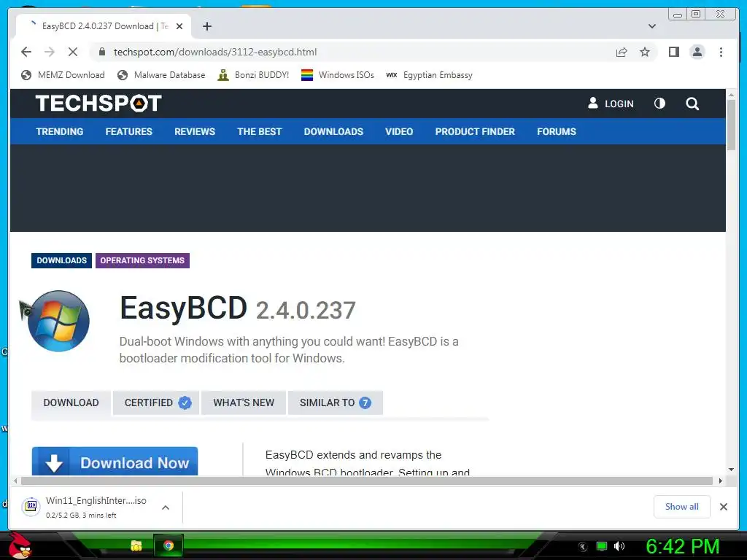
Task: Open the DOWNLOADS nav menu
Action: 333,131
